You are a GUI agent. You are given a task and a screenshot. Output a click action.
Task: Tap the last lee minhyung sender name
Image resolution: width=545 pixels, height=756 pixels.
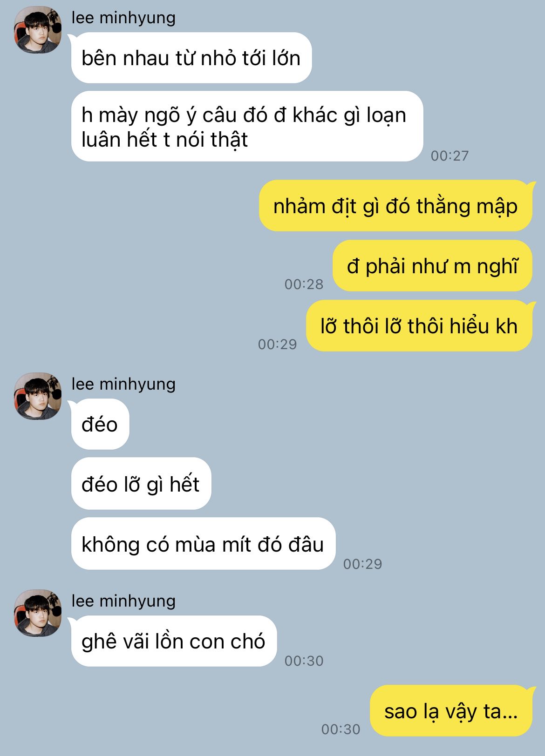coord(123,601)
